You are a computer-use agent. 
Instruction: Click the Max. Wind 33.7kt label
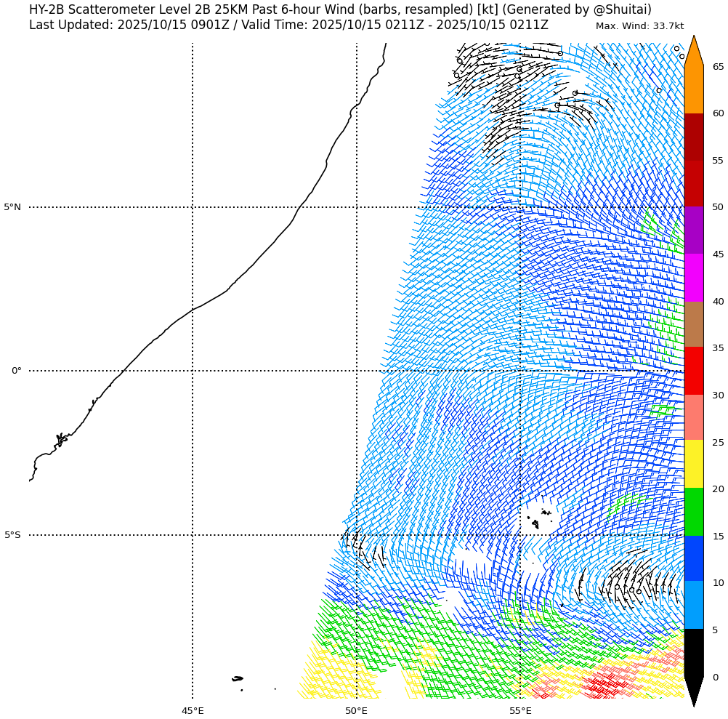639,26
